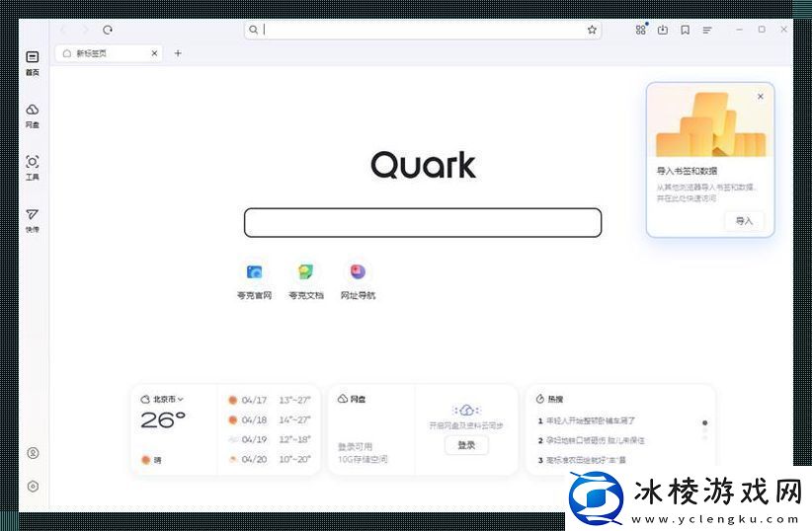Image resolution: width=812 pixels, height=531 pixels.
Task: Click the 登录 login button in 网盘 widget
Action: click(x=466, y=445)
